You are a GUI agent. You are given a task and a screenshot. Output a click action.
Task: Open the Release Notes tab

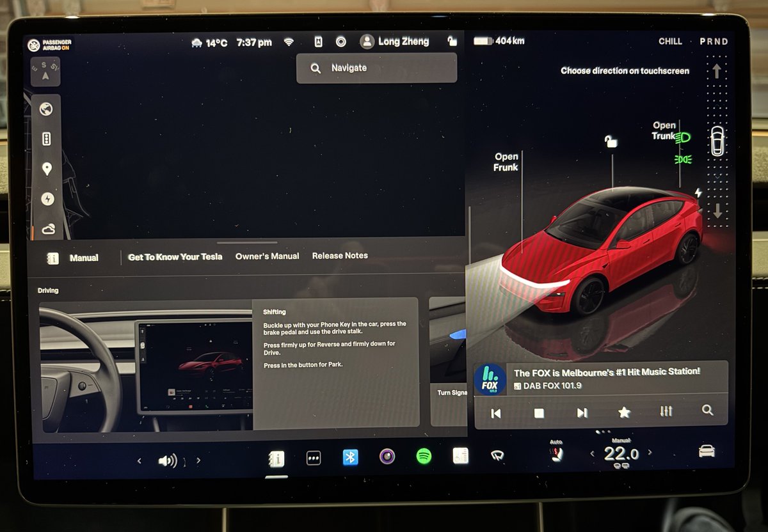(340, 255)
